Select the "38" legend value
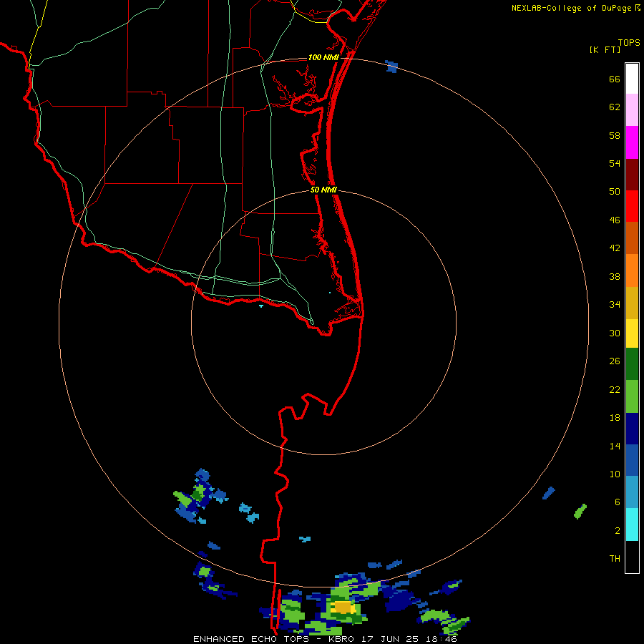 pyautogui.click(x=615, y=277)
